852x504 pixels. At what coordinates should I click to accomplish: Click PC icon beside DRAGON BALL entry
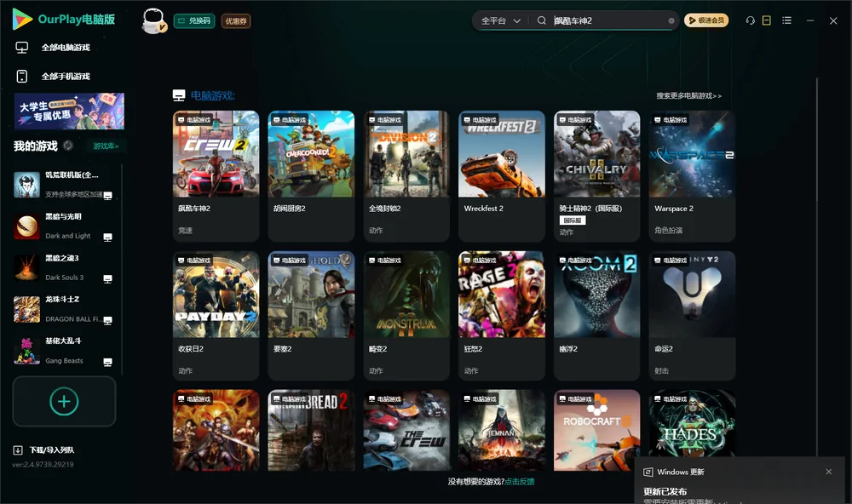pos(107,320)
